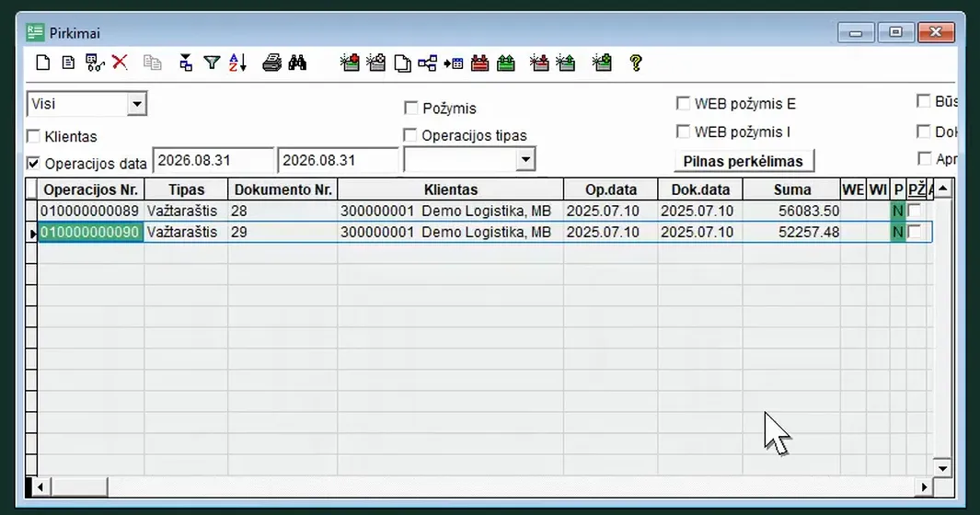Search records with binoculars icon
This screenshot has width=980, height=515.
(297, 63)
